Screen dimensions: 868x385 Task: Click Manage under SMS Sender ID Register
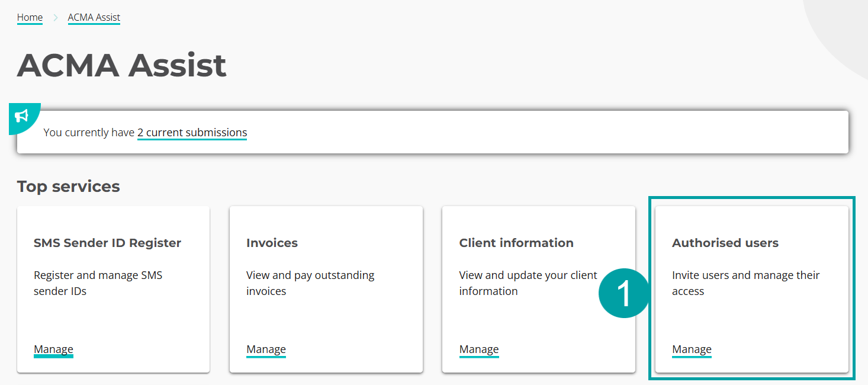(53, 349)
